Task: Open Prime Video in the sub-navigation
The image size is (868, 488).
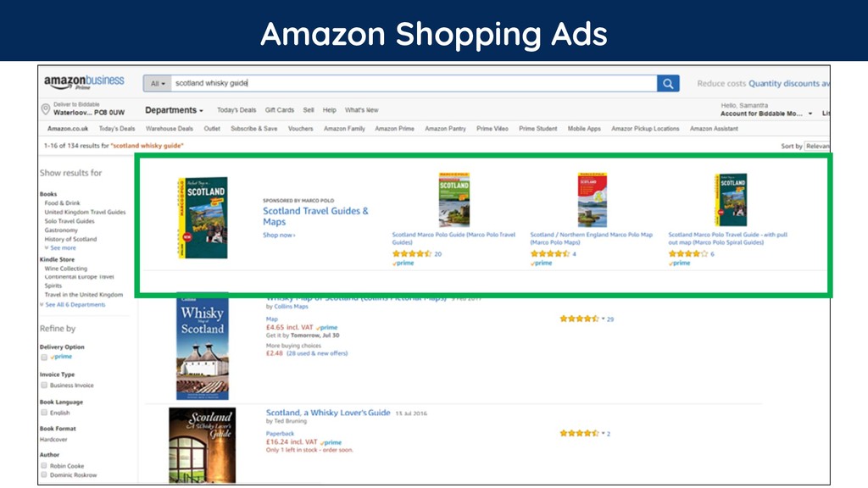Action: coord(492,129)
